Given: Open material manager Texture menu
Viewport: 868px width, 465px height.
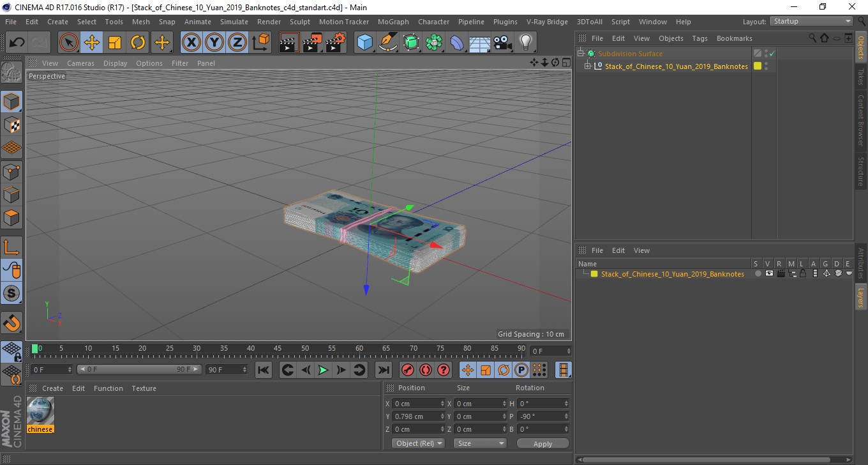Looking at the screenshot, I should click(x=144, y=388).
